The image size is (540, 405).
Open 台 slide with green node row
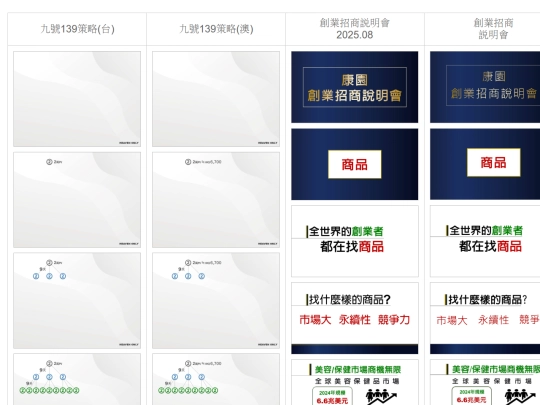point(77,379)
